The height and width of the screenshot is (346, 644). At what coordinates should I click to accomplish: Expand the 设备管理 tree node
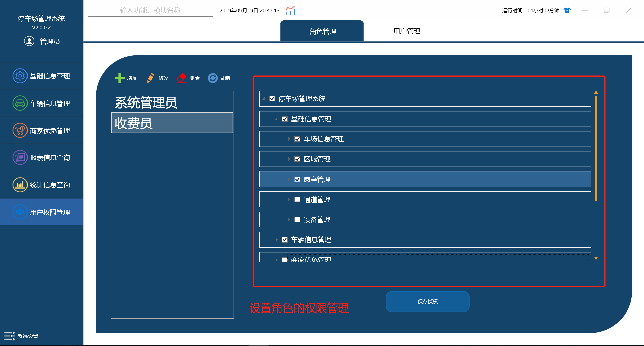click(289, 220)
